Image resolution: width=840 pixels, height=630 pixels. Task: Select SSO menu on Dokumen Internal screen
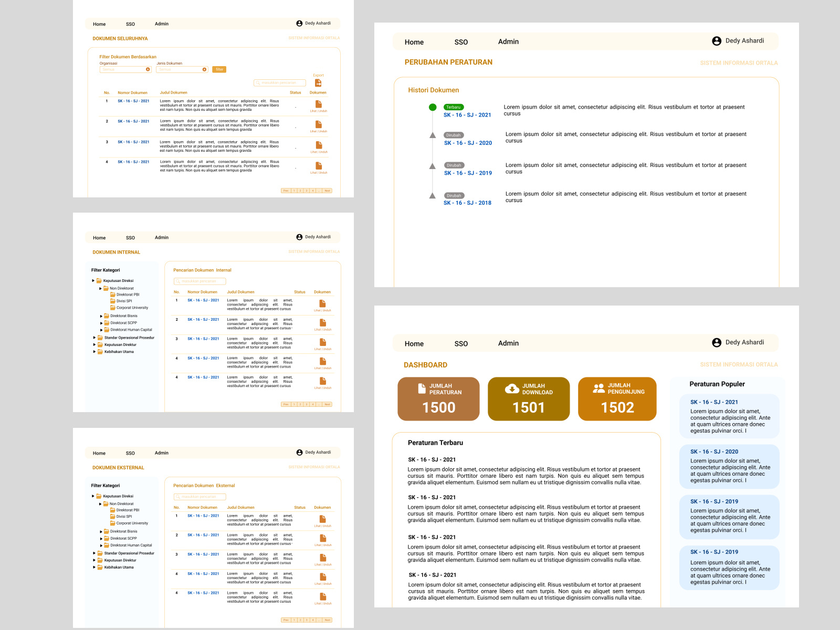tap(130, 238)
